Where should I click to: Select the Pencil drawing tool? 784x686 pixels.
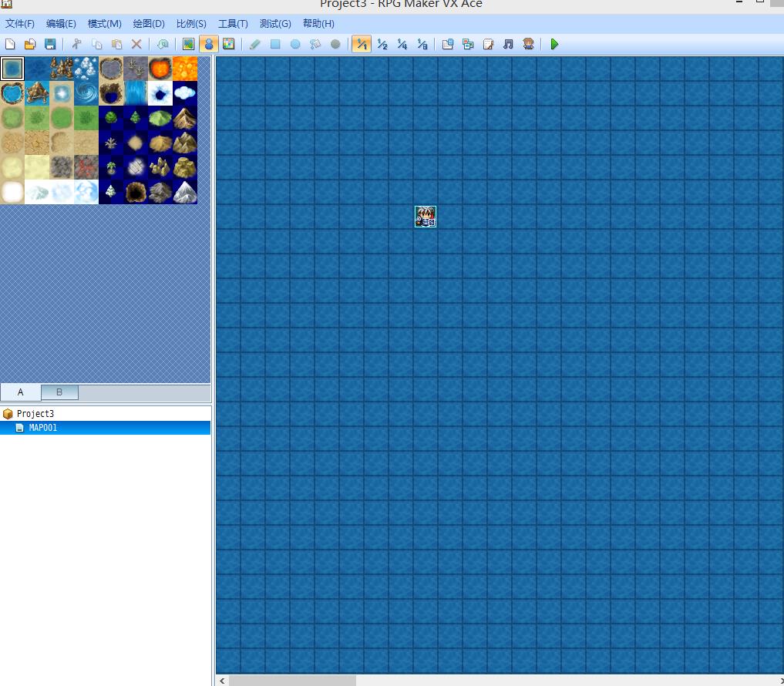(x=255, y=45)
